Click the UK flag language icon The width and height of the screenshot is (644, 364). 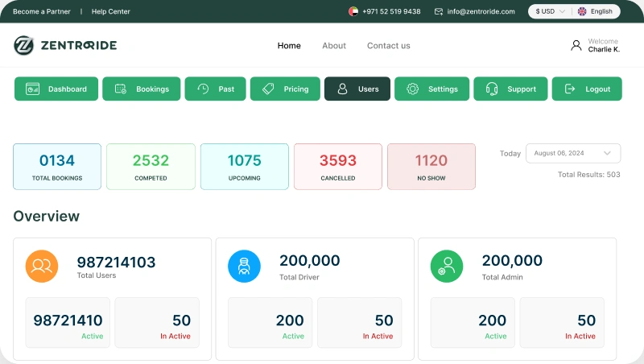[x=582, y=11]
